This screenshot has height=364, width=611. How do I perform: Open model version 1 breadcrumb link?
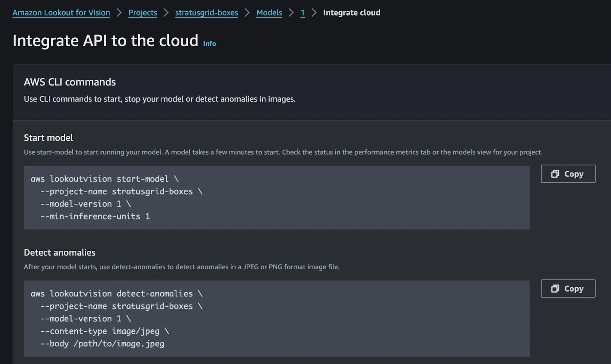[x=302, y=13]
